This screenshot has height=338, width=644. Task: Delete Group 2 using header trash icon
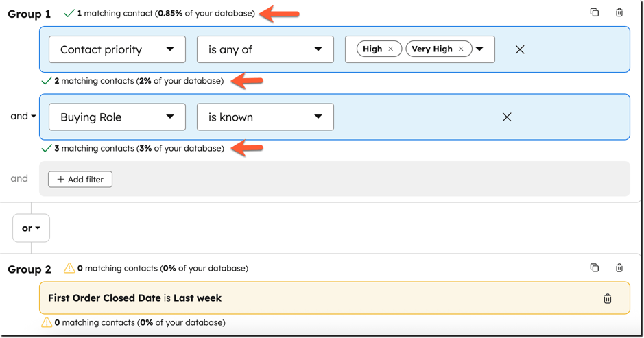coord(619,268)
